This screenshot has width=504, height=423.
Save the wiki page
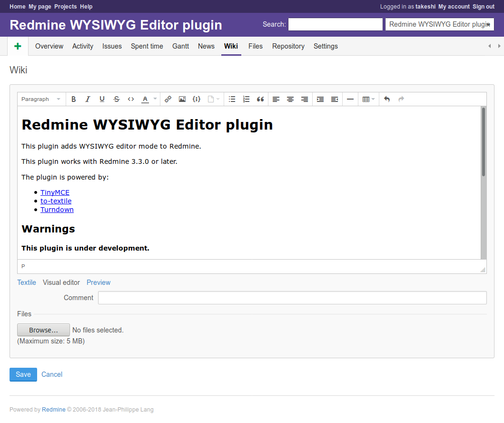tap(23, 374)
